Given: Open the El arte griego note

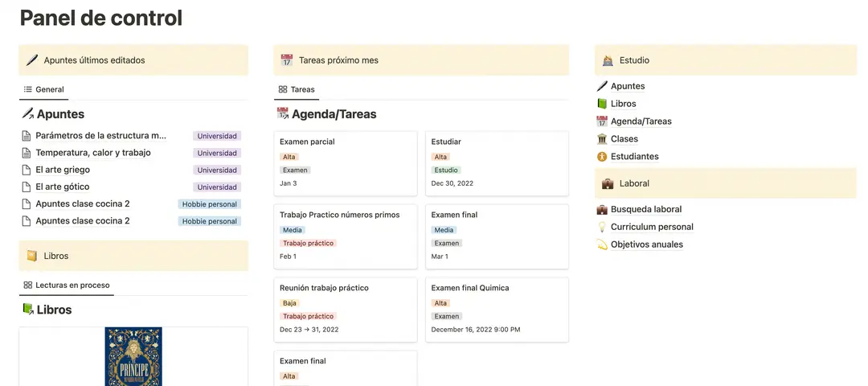Looking at the screenshot, I should tap(63, 170).
